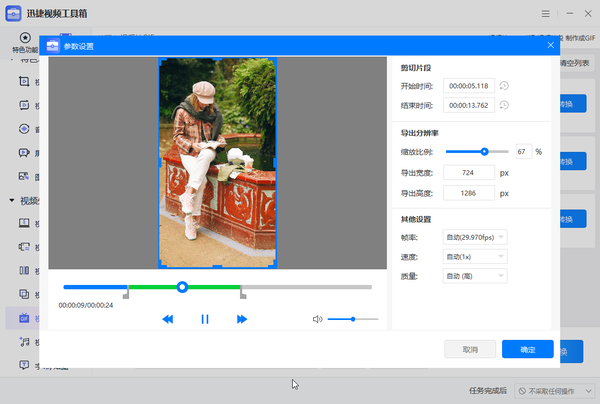Screen dimensions: 600x404
Task: Select the highlighted GIF TV icon in sidebar
Action: pos(24,318)
